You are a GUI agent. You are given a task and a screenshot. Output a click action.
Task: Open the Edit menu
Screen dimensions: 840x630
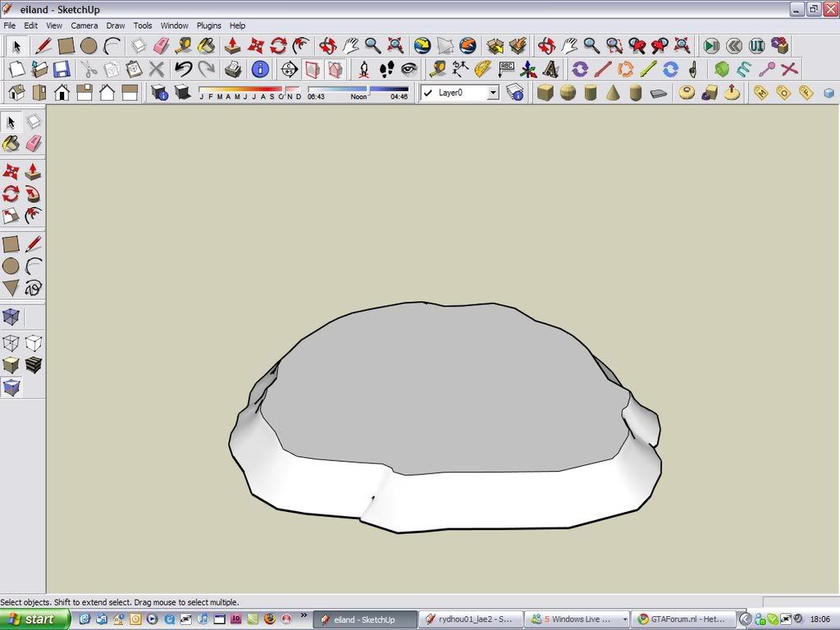tap(30, 25)
